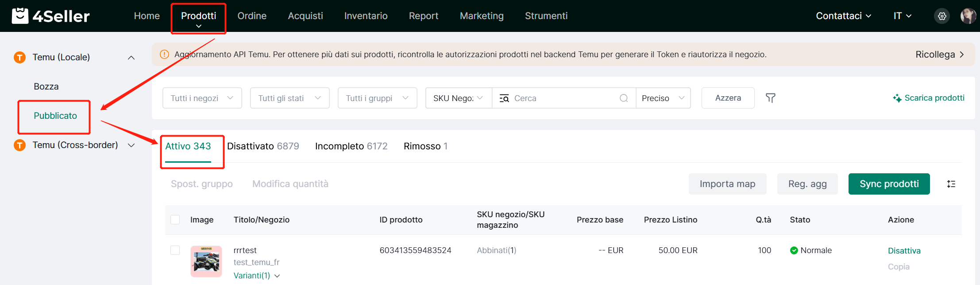Select Bozza in the sidebar
980x285 pixels.
click(46, 86)
